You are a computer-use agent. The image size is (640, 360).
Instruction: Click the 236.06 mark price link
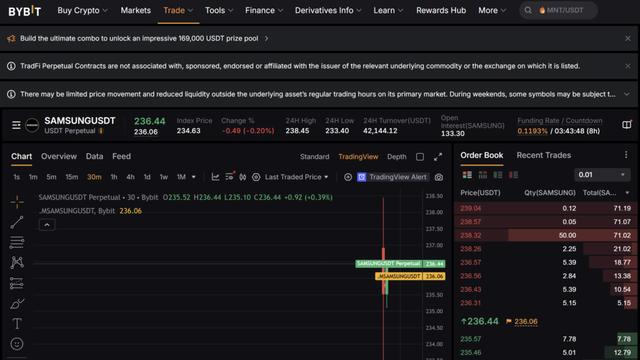[x=526, y=322]
